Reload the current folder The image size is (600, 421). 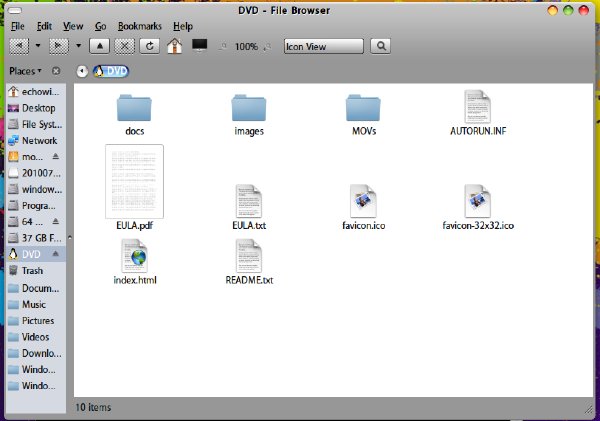tap(150, 46)
